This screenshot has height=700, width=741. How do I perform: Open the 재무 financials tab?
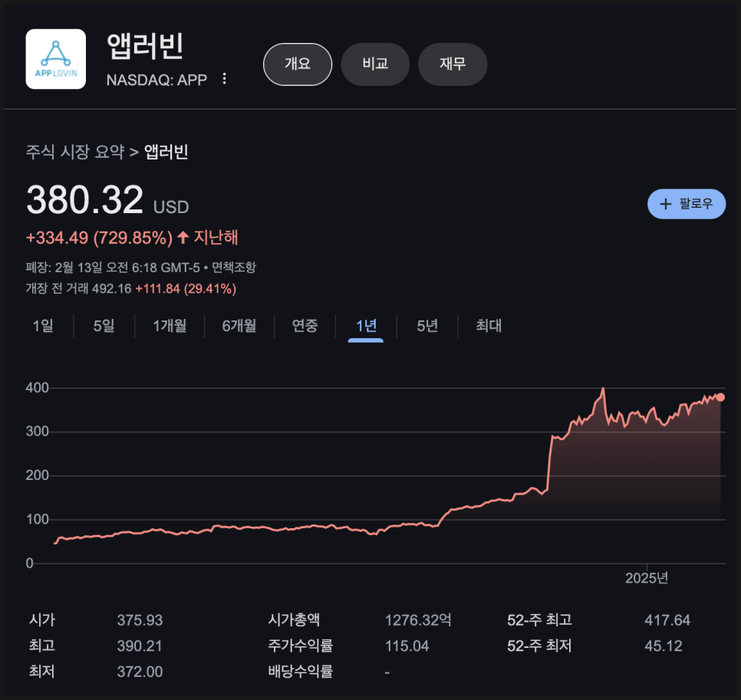453,64
